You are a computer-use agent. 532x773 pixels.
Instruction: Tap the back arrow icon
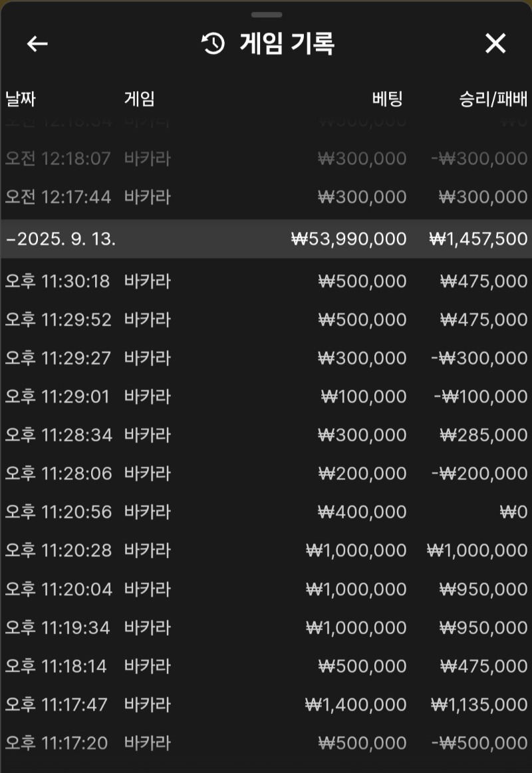37,44
